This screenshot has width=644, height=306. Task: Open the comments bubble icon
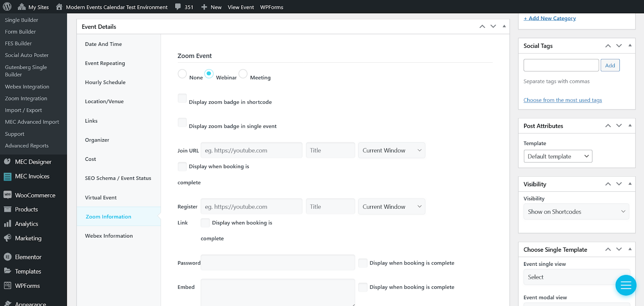[x=178, y=7]
